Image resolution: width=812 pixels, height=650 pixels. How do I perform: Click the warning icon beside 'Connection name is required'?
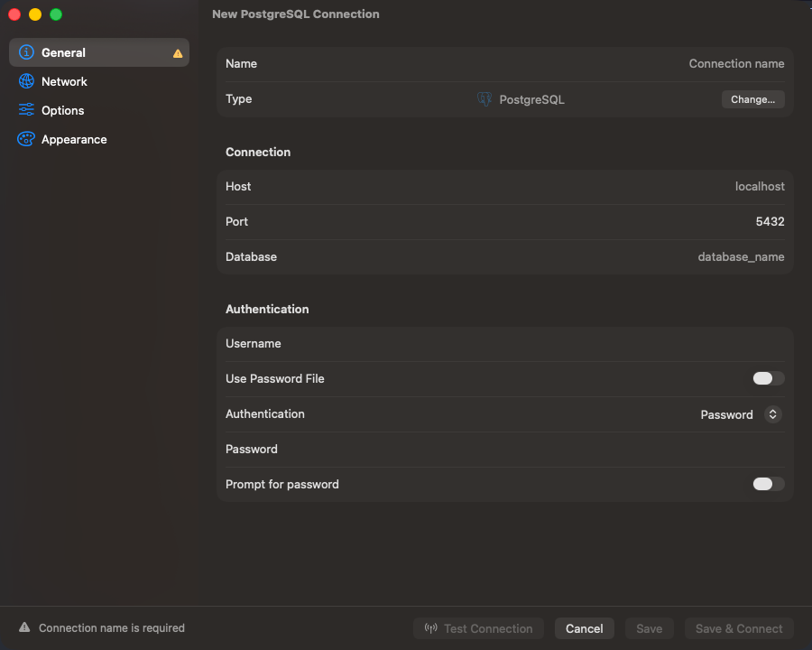[x=24, y=627]
